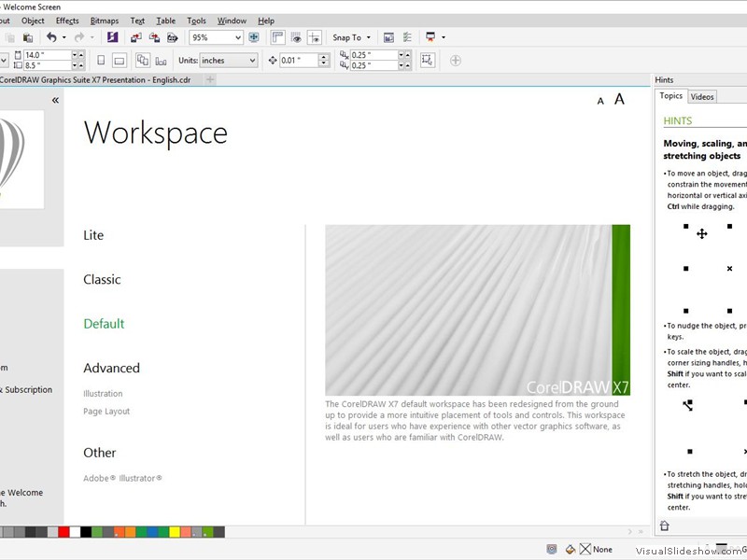Choose the Page Layout workspace
Image resolution: width=747 pixels, height=560 pixels.
pyautogui.click(x=106, y=412)
